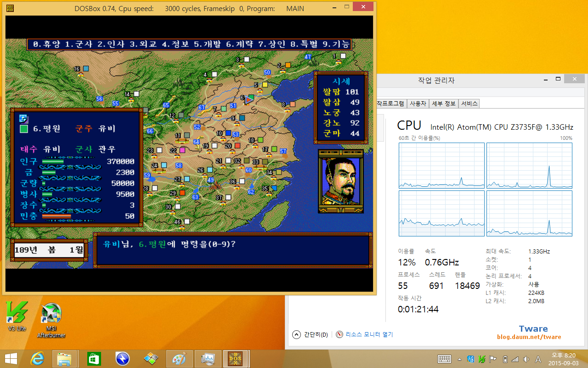Select city 5 yellow marker on map

point(265,85)
